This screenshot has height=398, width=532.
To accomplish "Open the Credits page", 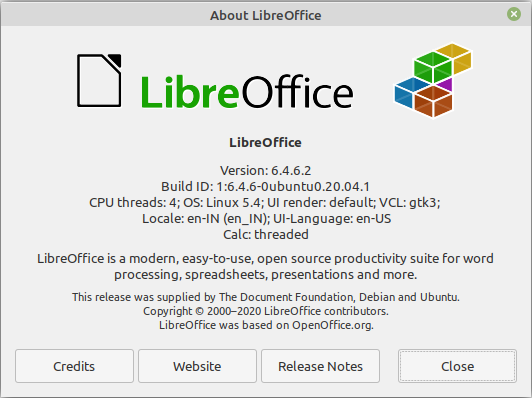I will (x=74, y=366).
